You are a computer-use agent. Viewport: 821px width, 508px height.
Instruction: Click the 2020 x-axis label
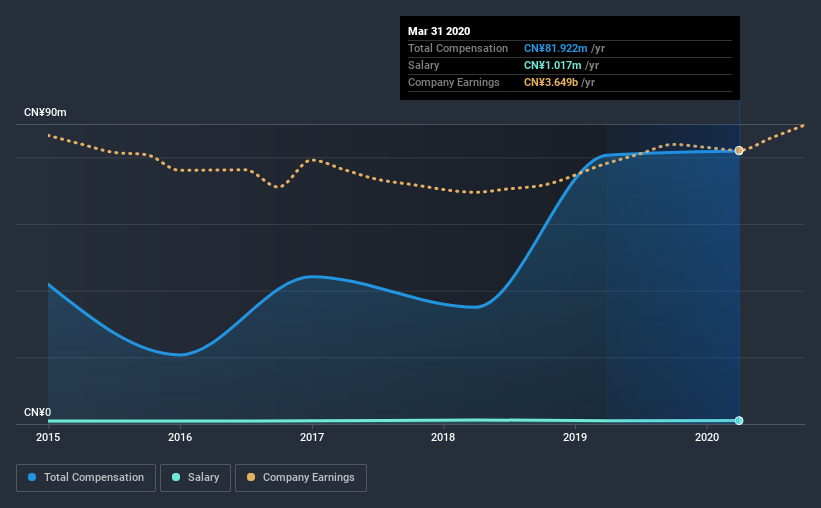[x=707, y=437]
